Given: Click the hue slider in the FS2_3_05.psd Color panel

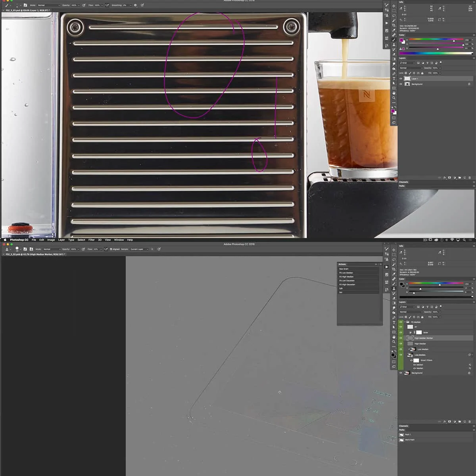Looking at the screenshot, I should point(436,39).
